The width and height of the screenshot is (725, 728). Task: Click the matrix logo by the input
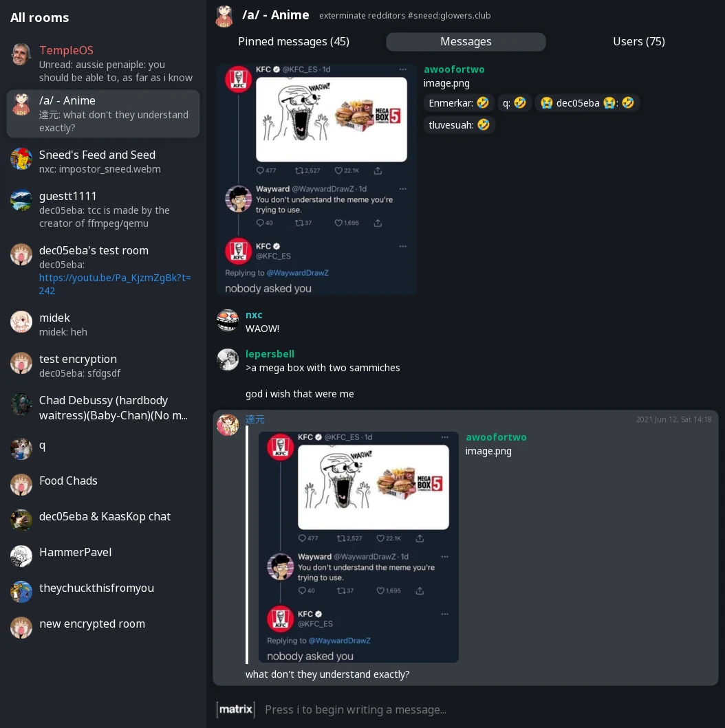tap(235, 709)
